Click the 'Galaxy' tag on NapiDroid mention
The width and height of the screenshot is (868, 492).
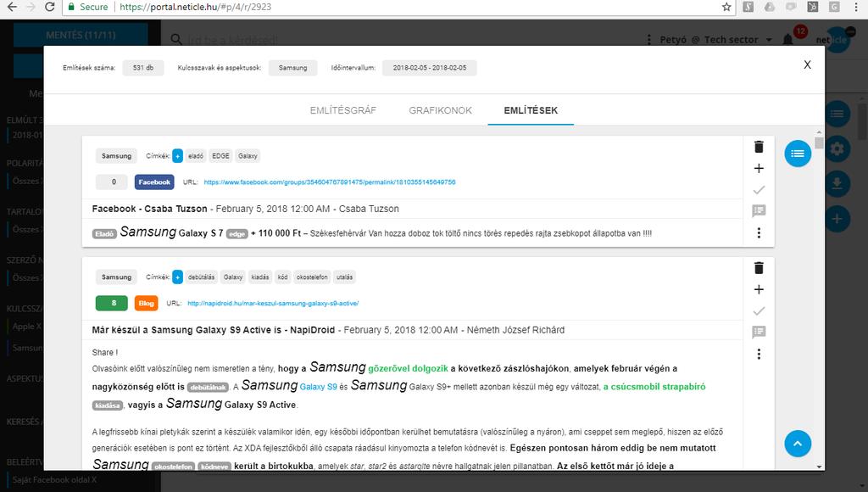pos(233,277)
